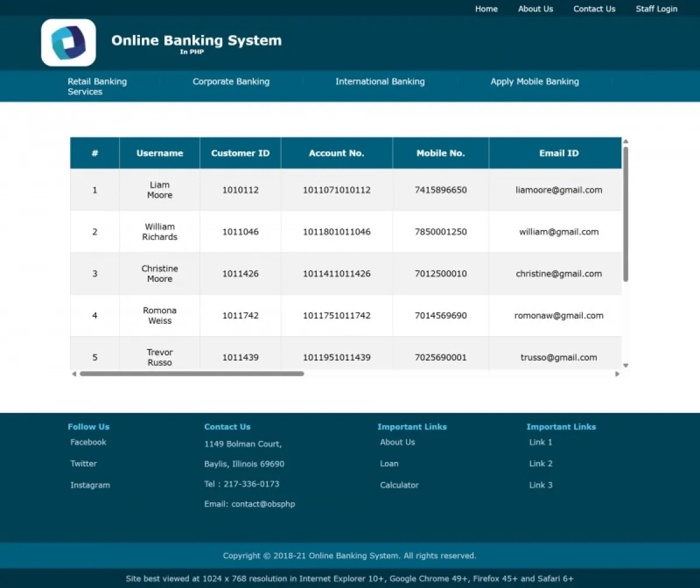
Task: Click the table's scroll right arrow
Action: pos(617,374)
